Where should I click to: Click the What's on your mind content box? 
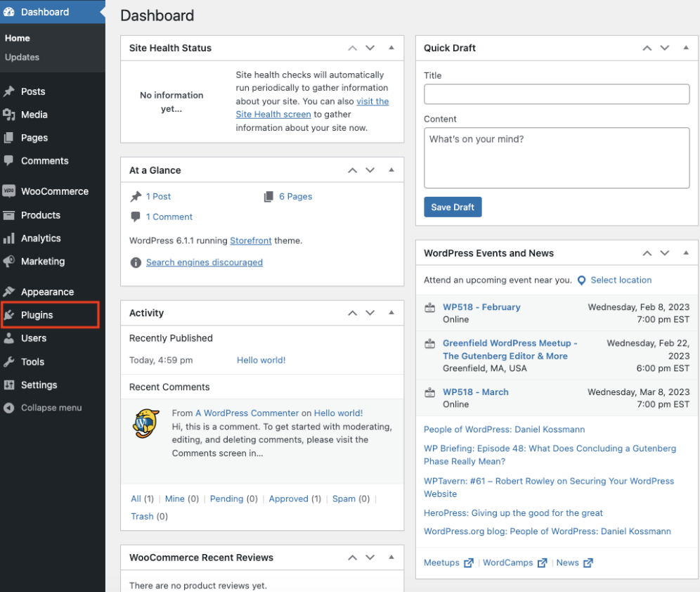(x=557, y=158)
